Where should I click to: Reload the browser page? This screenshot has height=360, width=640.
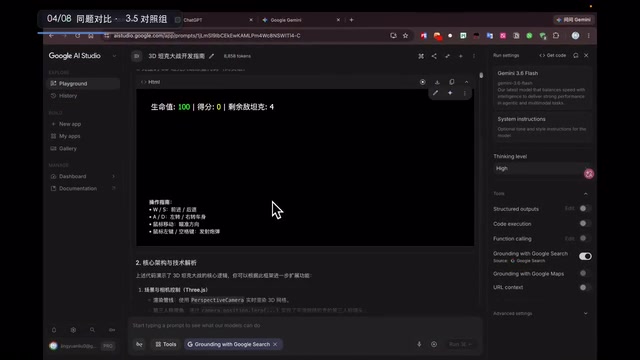click(78, 36)
